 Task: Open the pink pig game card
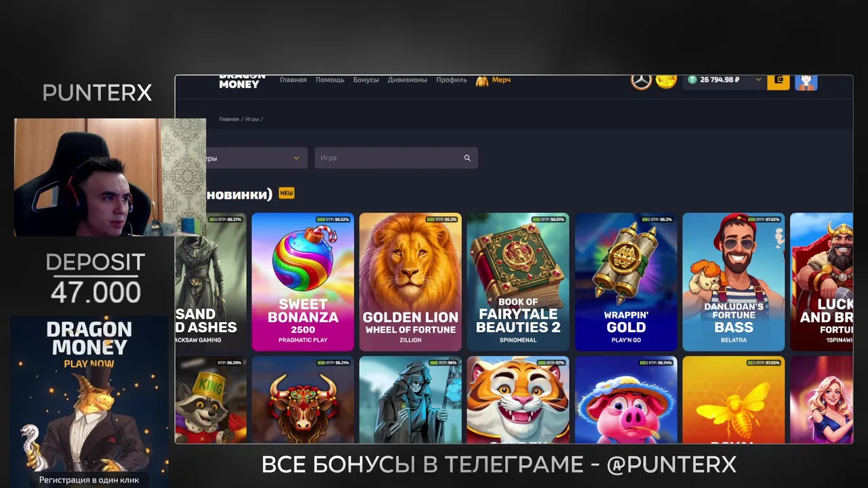pyautogui.click(x=626, y=400)
